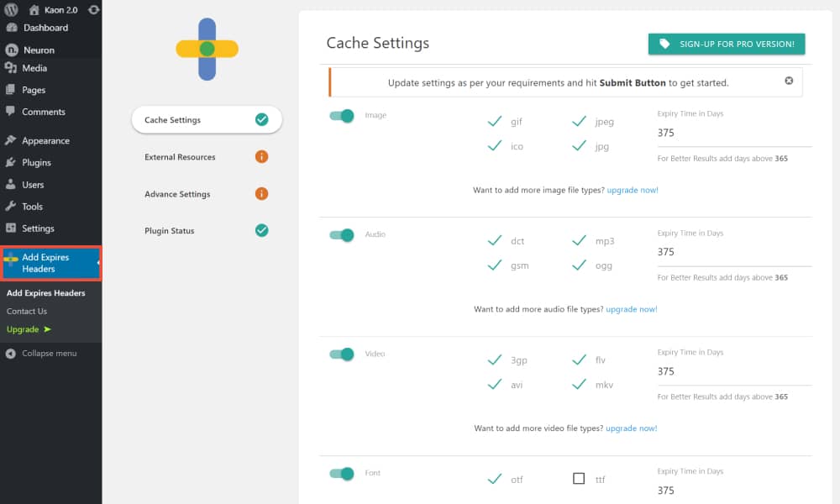Click the Kaon 2.0 site name
840x504 pixels.
tap(60, 9)
